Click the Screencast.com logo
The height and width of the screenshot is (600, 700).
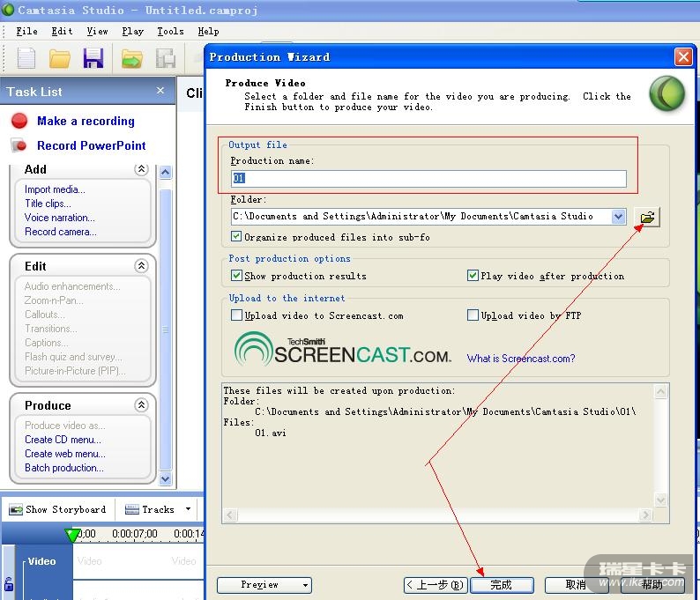[x=342, y=350]
